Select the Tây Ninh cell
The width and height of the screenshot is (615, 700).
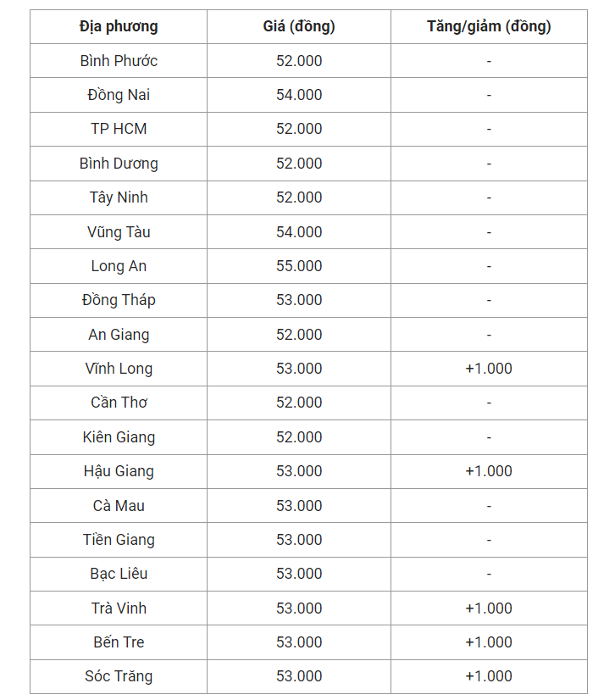pos(119,197)
